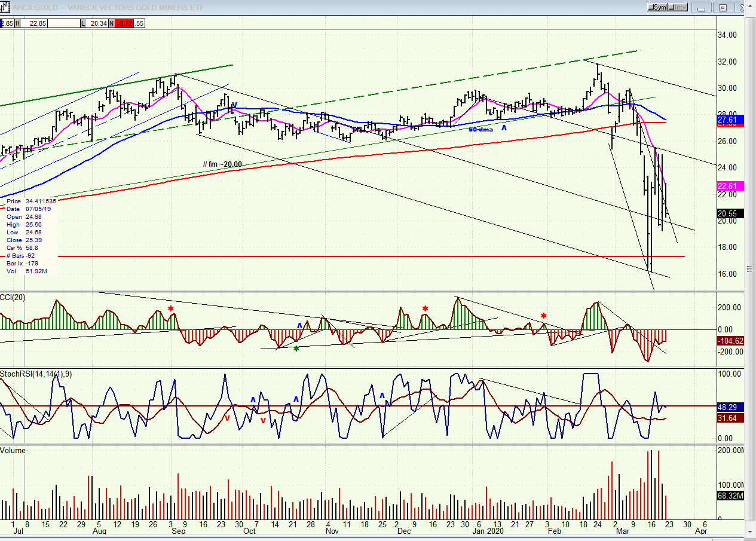Image resolution: width=756 pixels, height=541 pixels.
Task: Click the red net change value -0.72
Action: [123, 23]
